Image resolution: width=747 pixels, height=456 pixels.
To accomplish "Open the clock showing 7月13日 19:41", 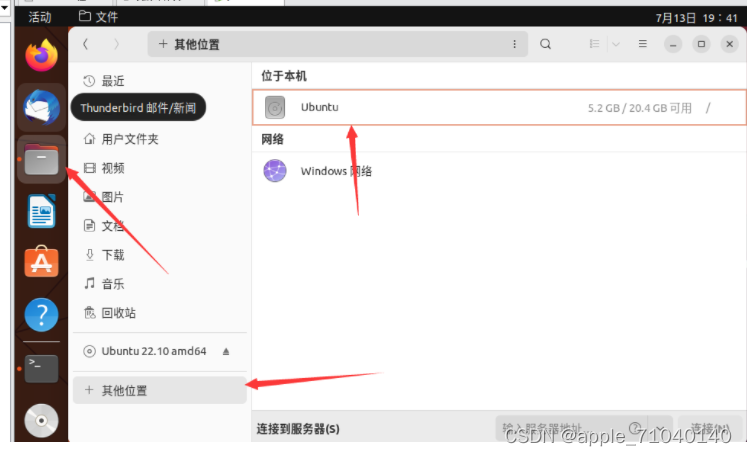I will pyautogui.click(x=696, y=18).
